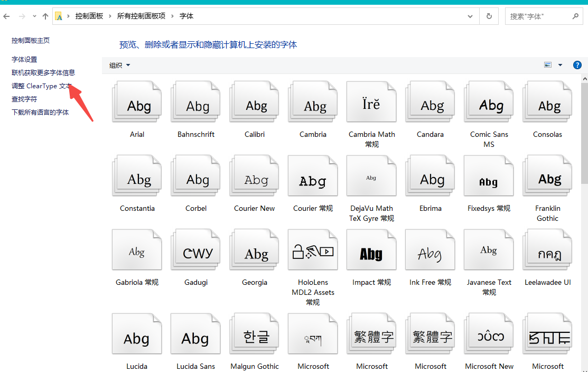Screen dimensions: 588x372
Task: Click 控制面板 in the breadcrumb path
Action: [x=89, y=16]
